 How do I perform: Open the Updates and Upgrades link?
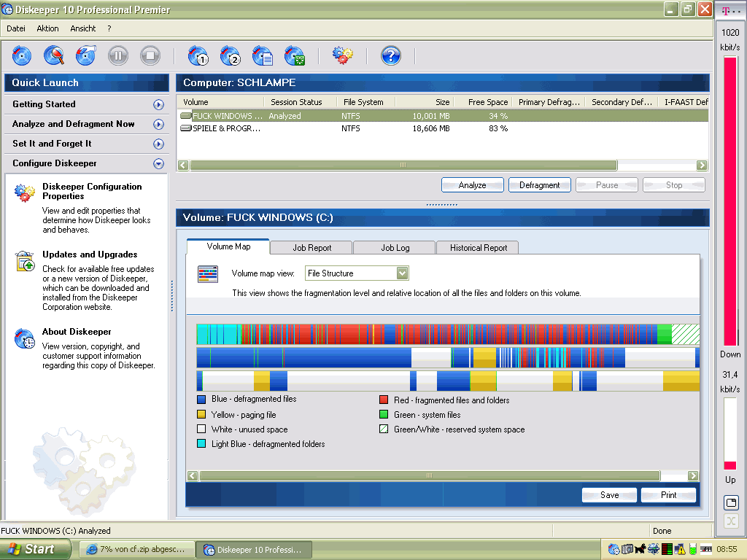click(90, 254)
